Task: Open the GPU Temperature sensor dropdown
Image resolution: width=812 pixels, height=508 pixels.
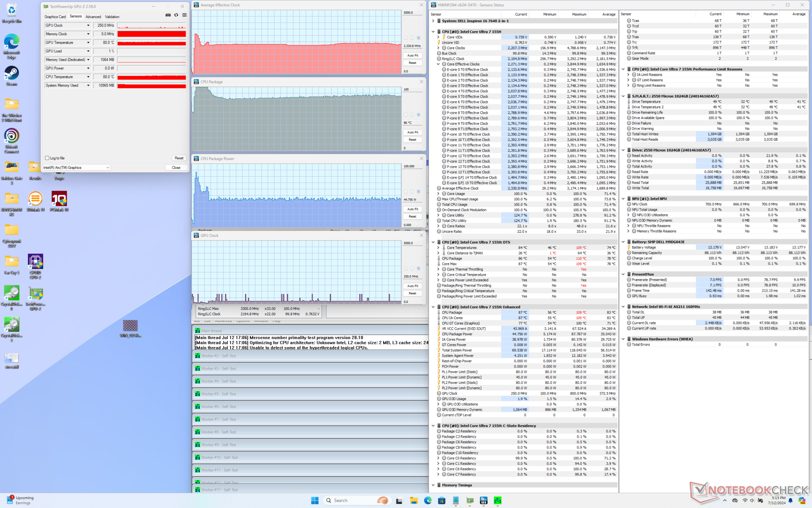Action: coord(88,42)
